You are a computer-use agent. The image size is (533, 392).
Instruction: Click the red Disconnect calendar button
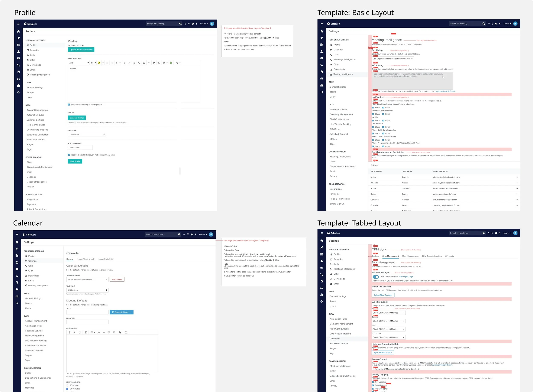(117, 280)
